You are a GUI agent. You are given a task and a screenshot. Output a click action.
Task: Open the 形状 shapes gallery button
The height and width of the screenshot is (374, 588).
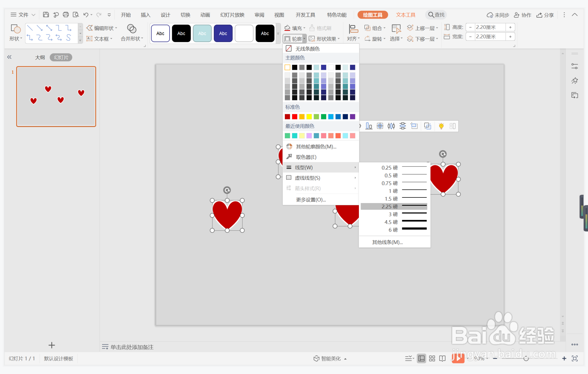[15, 33]
